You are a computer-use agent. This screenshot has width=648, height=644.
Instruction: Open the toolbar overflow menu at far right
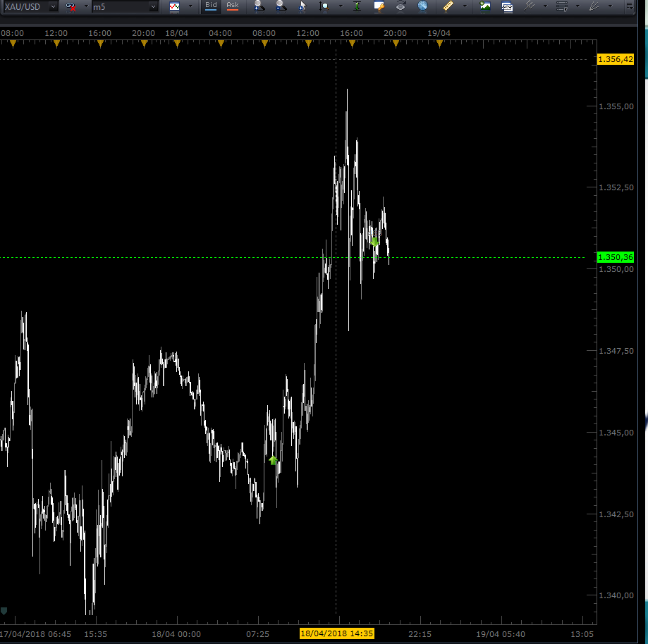pyautogui.click(x=628, y=6)
